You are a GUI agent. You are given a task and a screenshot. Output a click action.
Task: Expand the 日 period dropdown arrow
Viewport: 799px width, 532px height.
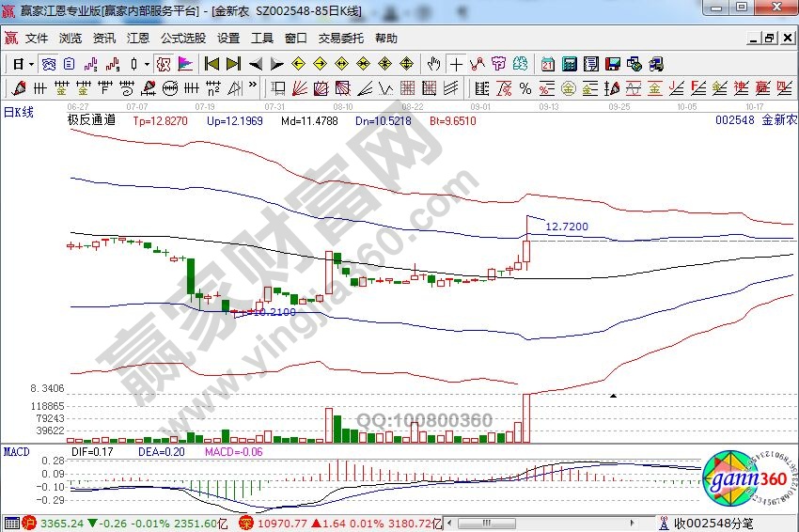click(31, 64)
